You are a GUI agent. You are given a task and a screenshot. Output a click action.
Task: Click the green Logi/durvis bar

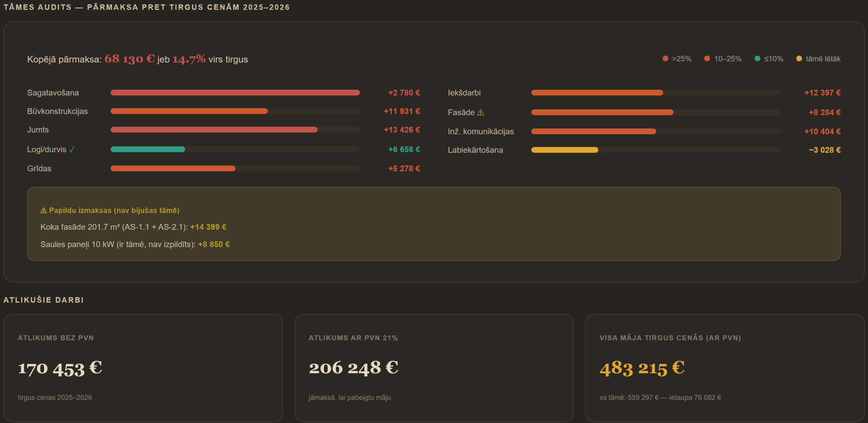148,149
